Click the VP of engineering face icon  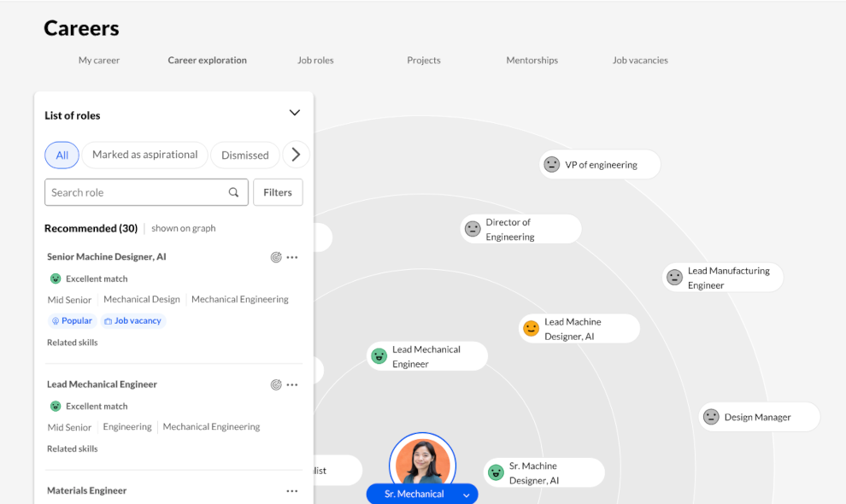tap(552, 165)
